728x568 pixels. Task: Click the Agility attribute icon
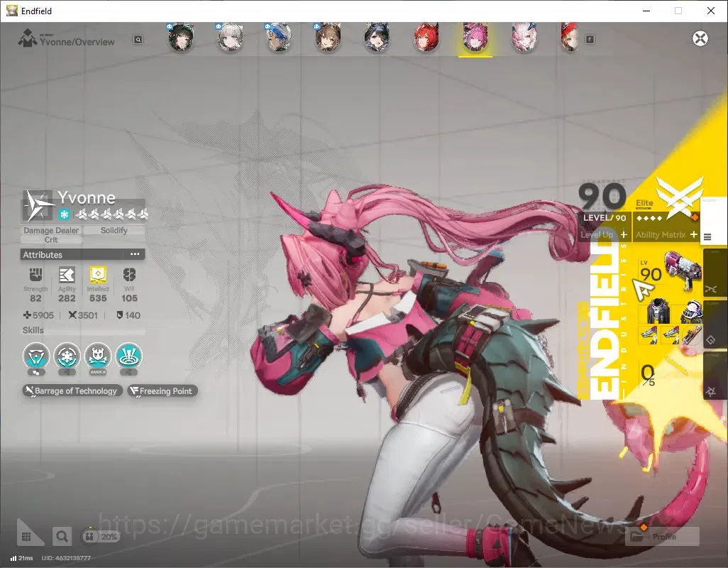[x=67, y=275]
